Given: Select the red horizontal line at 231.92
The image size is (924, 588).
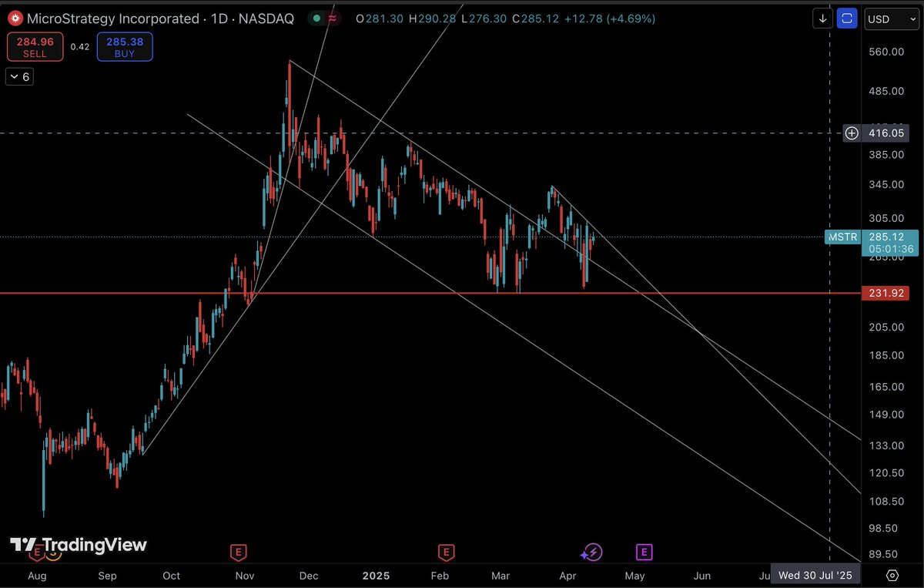Looking at the screenshot, I should [431, 294].
